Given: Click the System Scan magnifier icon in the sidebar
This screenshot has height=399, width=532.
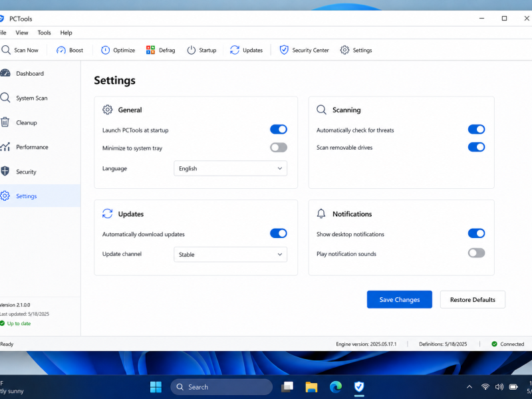Looking at the screenshot, I should [x=5, y=98].
